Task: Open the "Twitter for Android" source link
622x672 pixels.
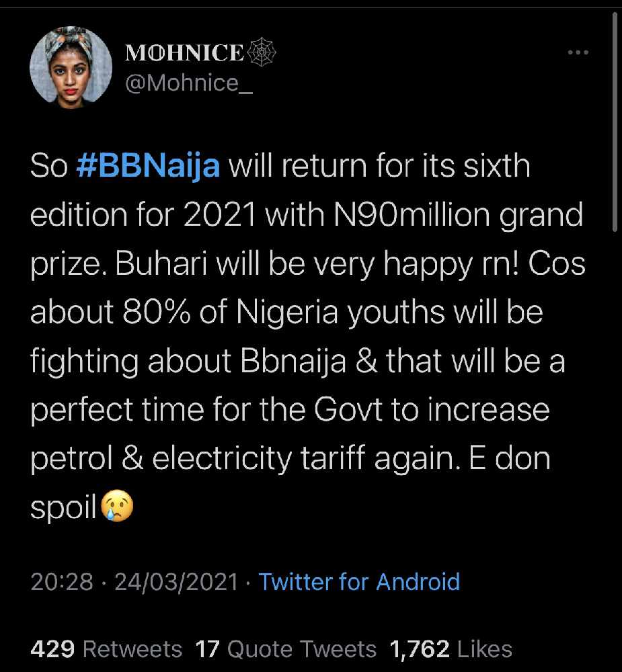Action: pyautogui.click(x=359, y=581)
